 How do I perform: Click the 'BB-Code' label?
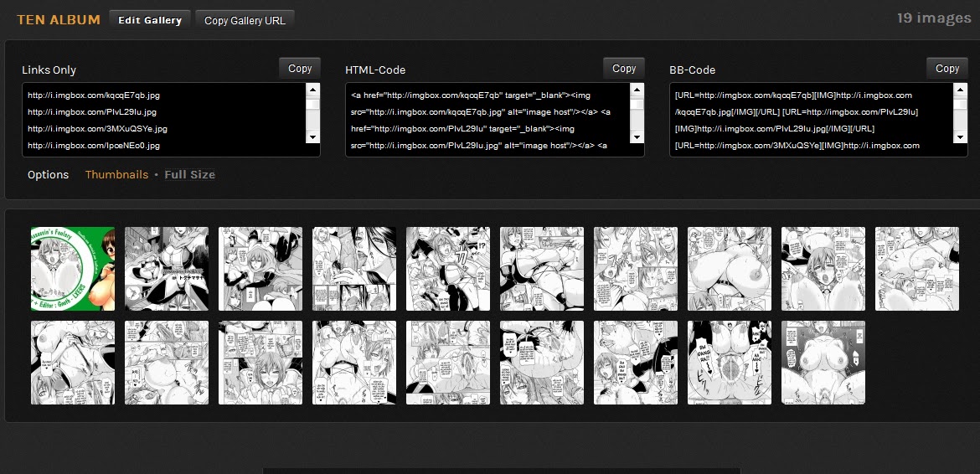(x=692, y=70)
